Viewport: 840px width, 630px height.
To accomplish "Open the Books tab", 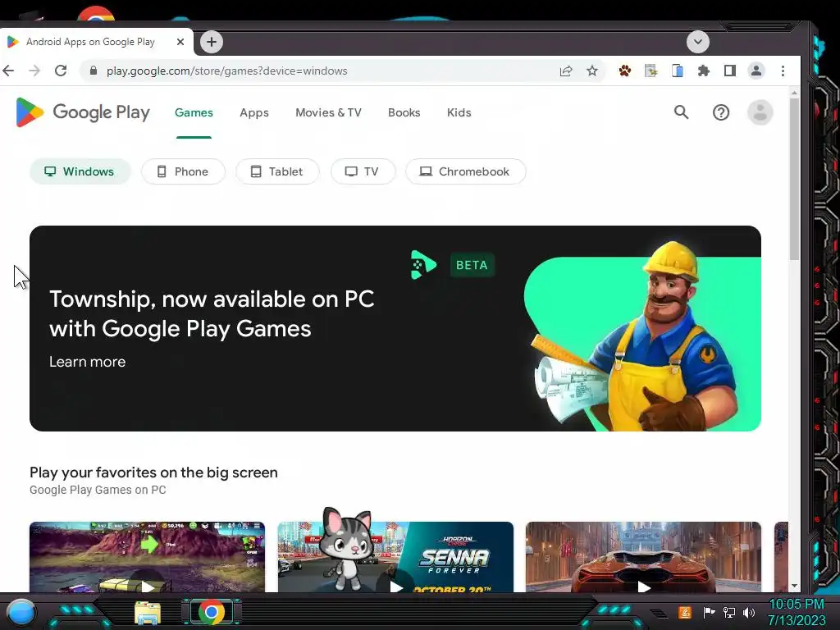I will pyautogui.click(x=404, y=112).
